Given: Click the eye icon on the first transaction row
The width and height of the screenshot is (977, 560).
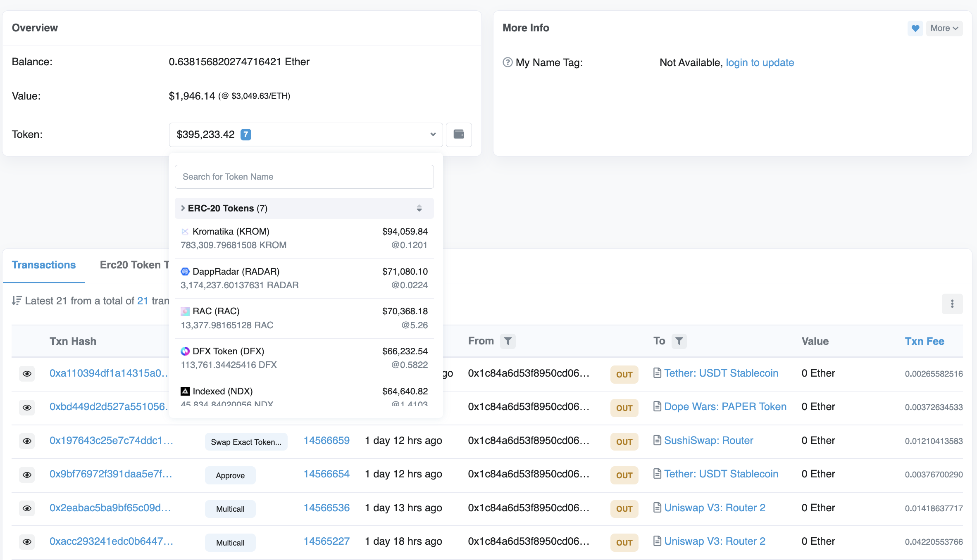Looking at the screenshot, I should (x=27, y=374).
